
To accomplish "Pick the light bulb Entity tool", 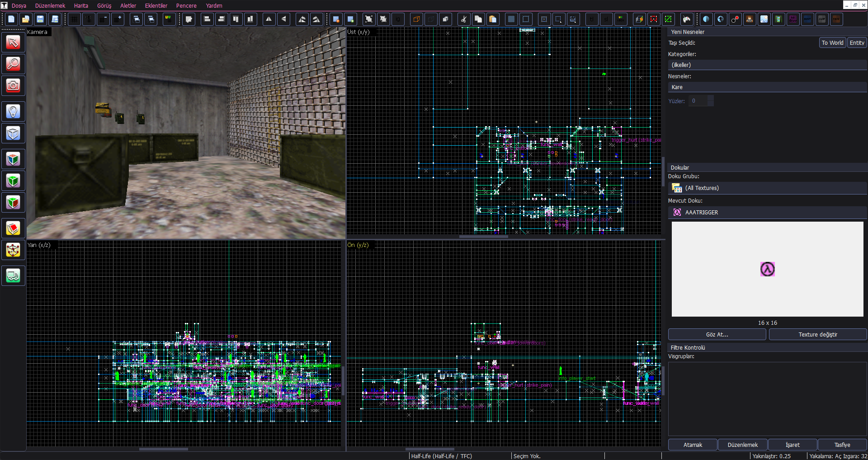I will coord(13,111).
